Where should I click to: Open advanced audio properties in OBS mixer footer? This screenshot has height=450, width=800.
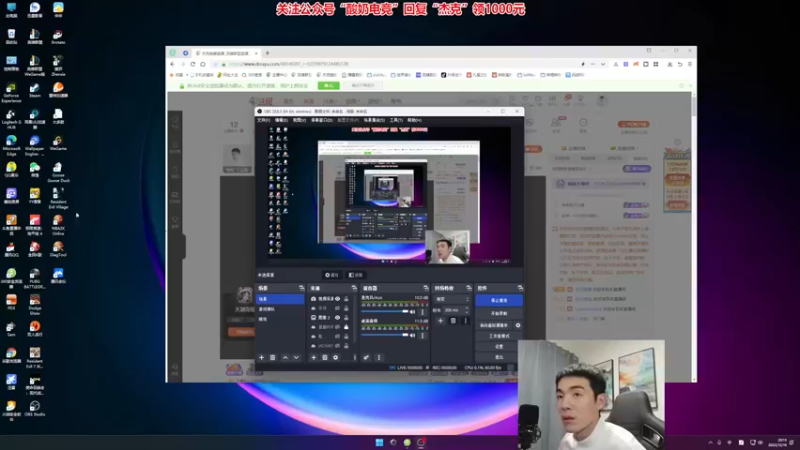366,358
